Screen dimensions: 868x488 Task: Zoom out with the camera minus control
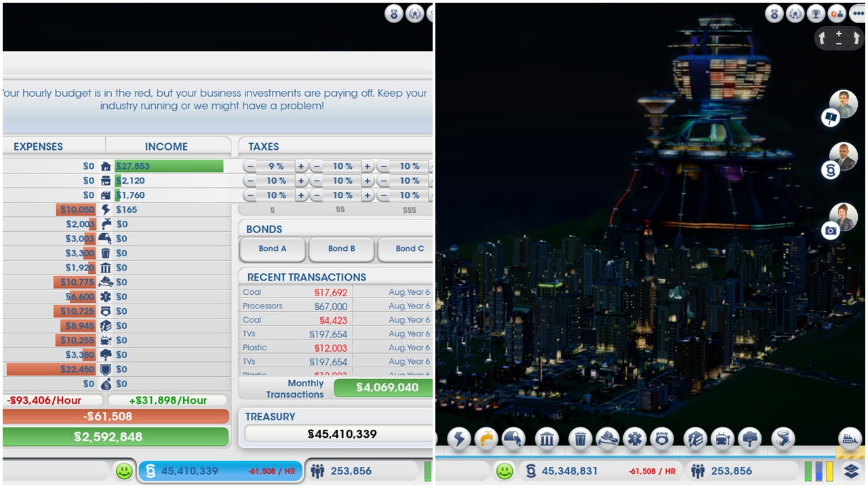click(x=839, y=43)
